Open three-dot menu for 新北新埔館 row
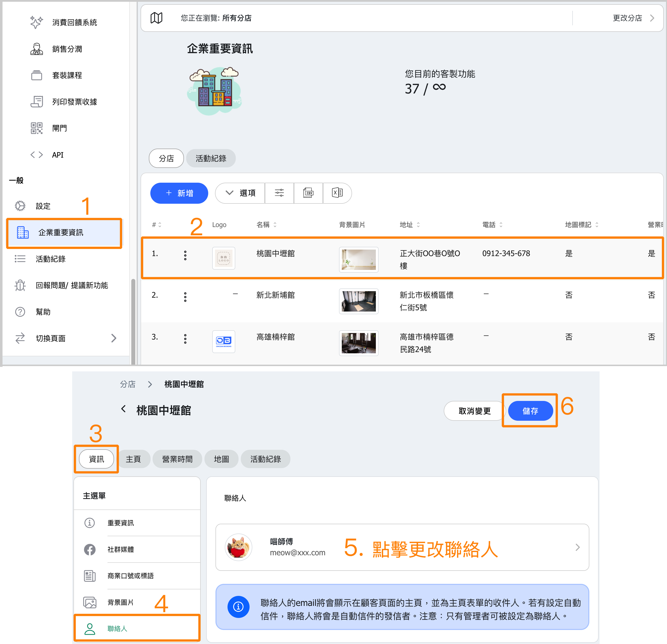The height and width of the screenshot is (644, 667). coord(185,297)
